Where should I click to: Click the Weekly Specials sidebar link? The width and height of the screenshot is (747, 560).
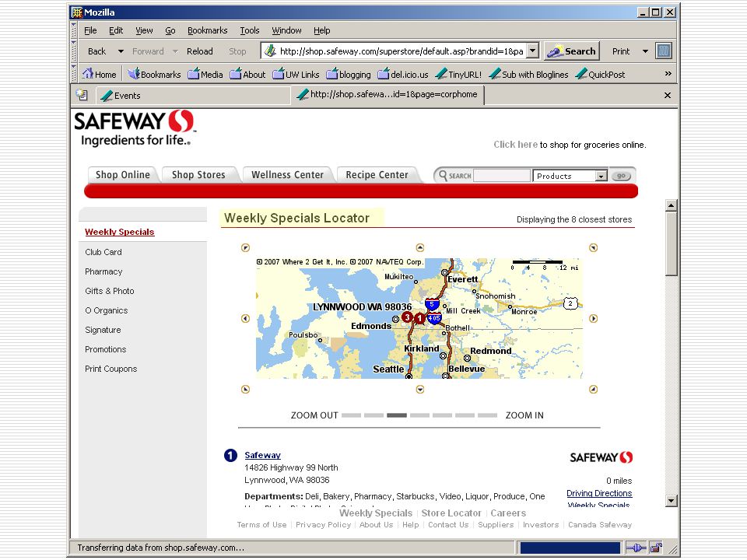pos(120,232)
